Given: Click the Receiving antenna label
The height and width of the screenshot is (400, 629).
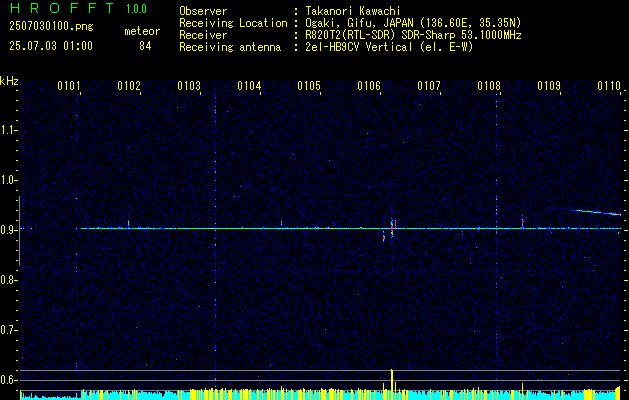Looking at the screenshot, I should pyautogui.click(x=230, y=47).
